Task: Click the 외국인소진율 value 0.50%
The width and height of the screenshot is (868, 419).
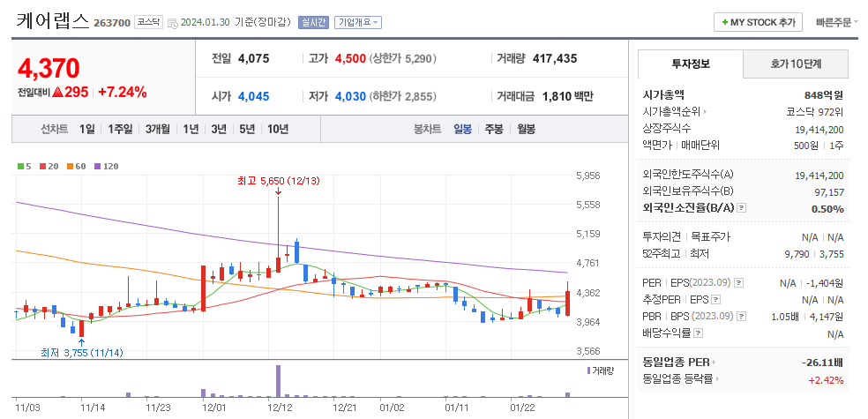Action: click(x=828, y=209)
